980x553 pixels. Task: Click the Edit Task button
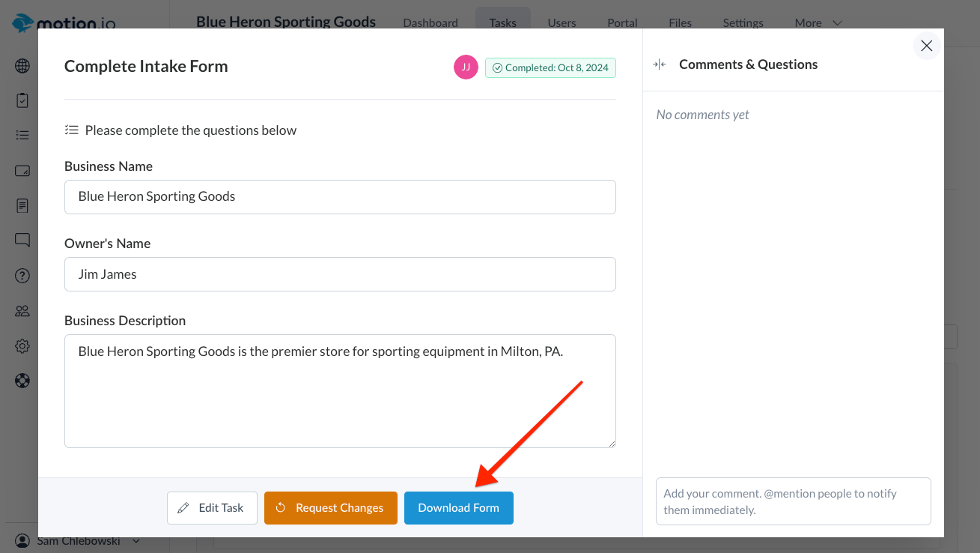pyautogui.click(x=212, y=508)
